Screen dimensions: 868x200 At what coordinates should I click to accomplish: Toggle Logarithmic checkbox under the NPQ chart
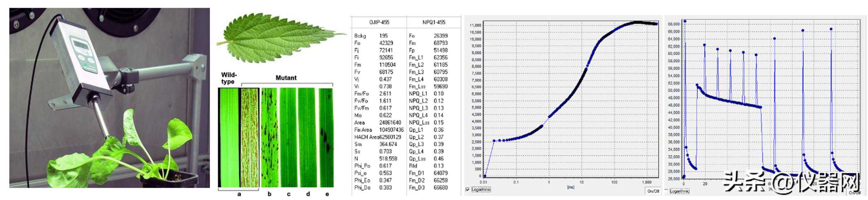coord(666,191)
